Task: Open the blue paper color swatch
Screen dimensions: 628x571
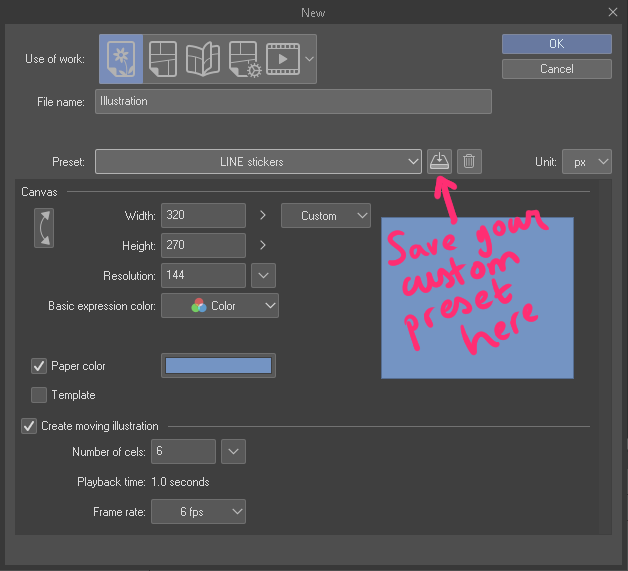Action: 218,366
